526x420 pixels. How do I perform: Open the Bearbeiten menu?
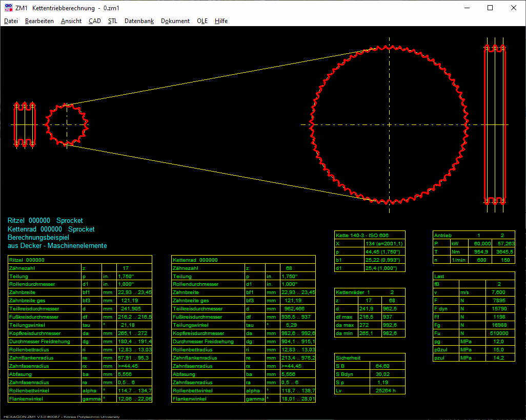coord(39,21)
